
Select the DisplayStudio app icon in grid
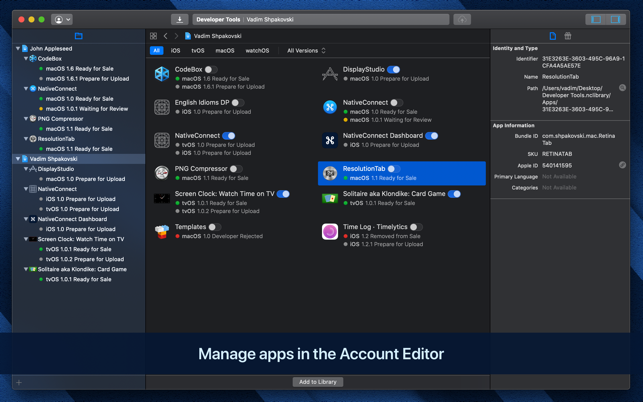pyautogui.click(x=330, y=74)
